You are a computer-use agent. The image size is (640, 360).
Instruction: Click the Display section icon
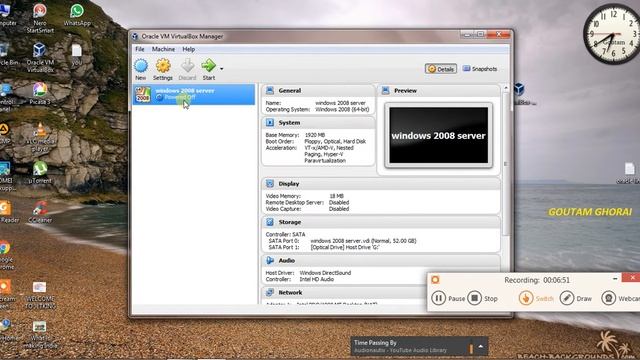pyautogui.click(x=270, y=184)
